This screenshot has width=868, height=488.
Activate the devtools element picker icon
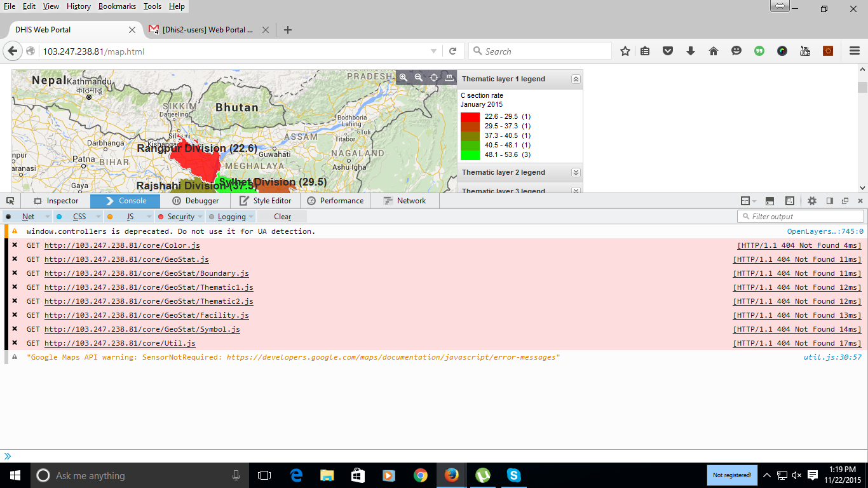10,201
